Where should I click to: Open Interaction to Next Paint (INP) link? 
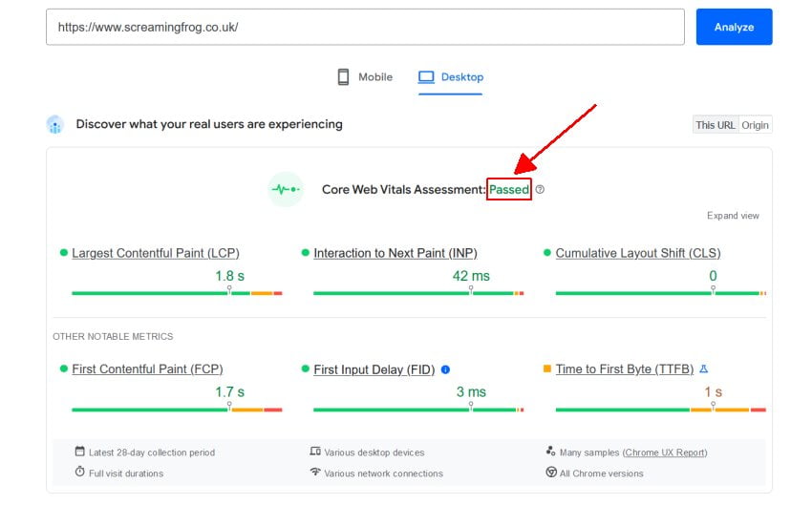(x=395, y=253)
